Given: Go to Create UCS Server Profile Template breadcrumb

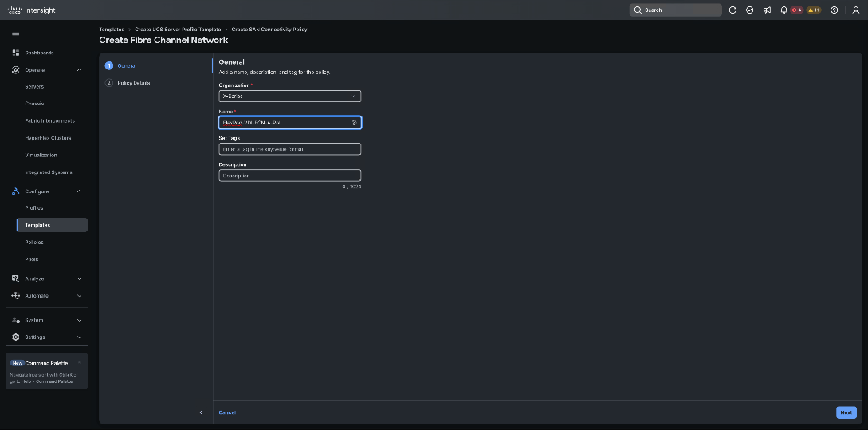Looking at the screenshot, I should click(x=178, y=30).
